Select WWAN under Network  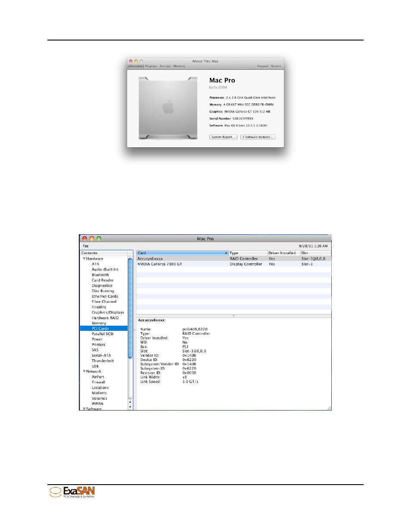coord(97,404)
